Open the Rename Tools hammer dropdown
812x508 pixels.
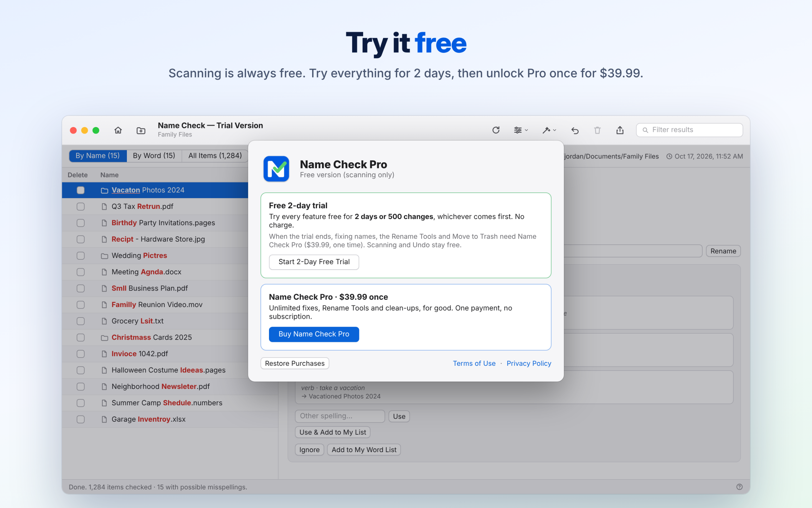click(549, 130)
